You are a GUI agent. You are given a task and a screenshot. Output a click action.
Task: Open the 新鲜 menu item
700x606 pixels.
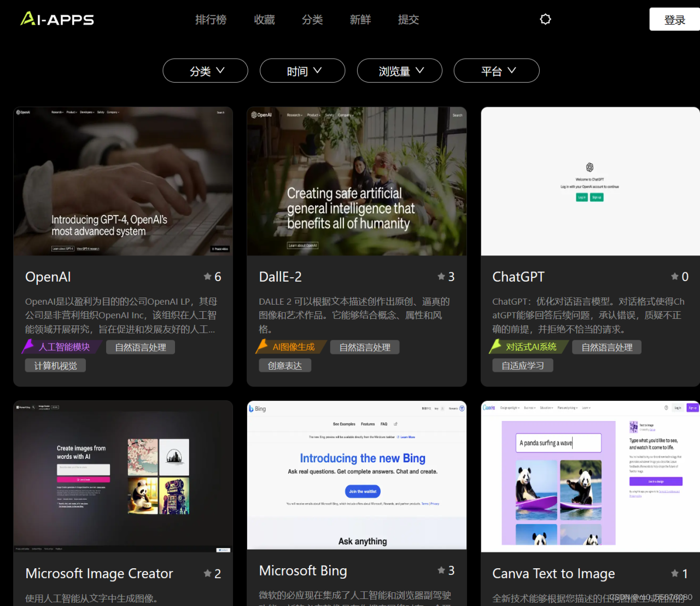tap(361, 20)
